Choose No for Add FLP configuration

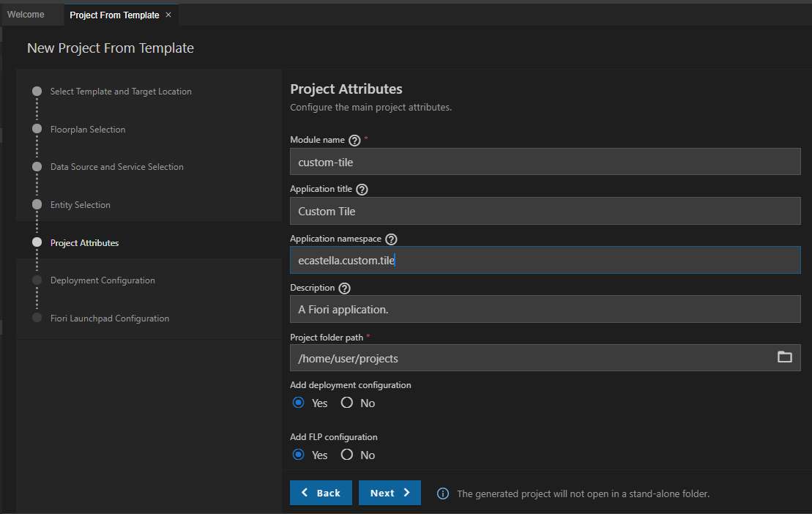tap(347, 455)
